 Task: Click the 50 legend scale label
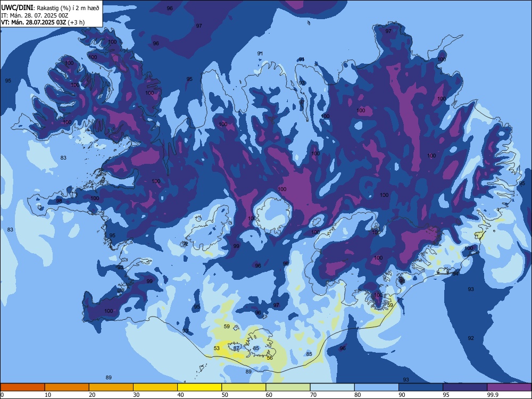coord(225,395)
